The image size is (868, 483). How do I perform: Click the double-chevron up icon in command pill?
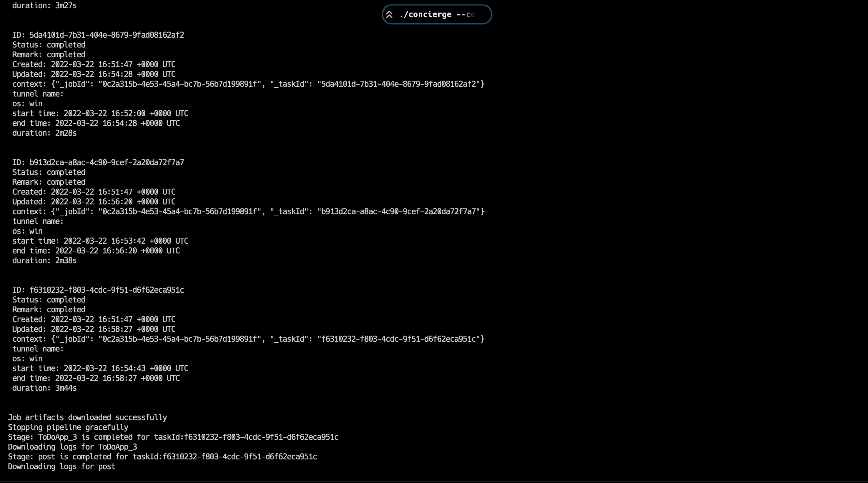389,14
